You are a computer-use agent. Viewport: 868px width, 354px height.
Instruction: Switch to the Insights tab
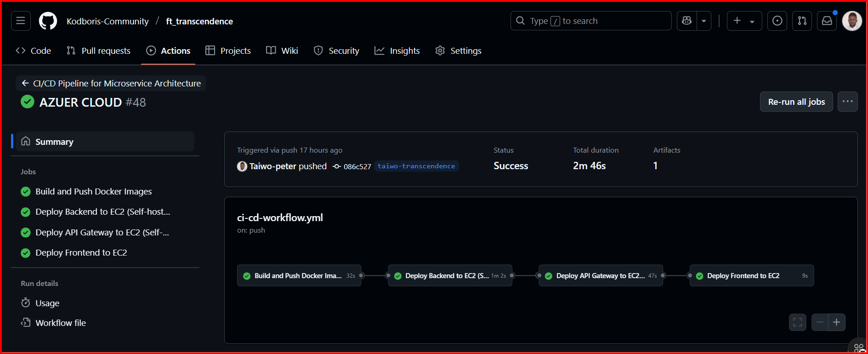tap(397, 51)
